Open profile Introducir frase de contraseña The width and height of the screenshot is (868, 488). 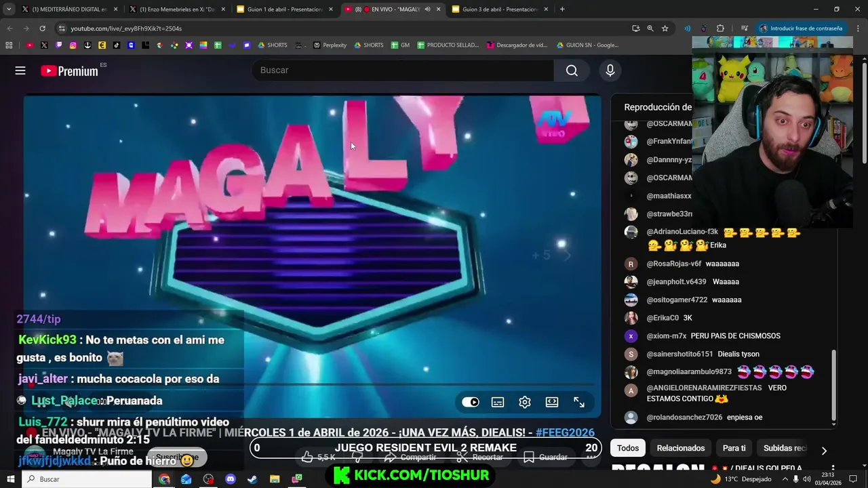(x=802, y=28)
